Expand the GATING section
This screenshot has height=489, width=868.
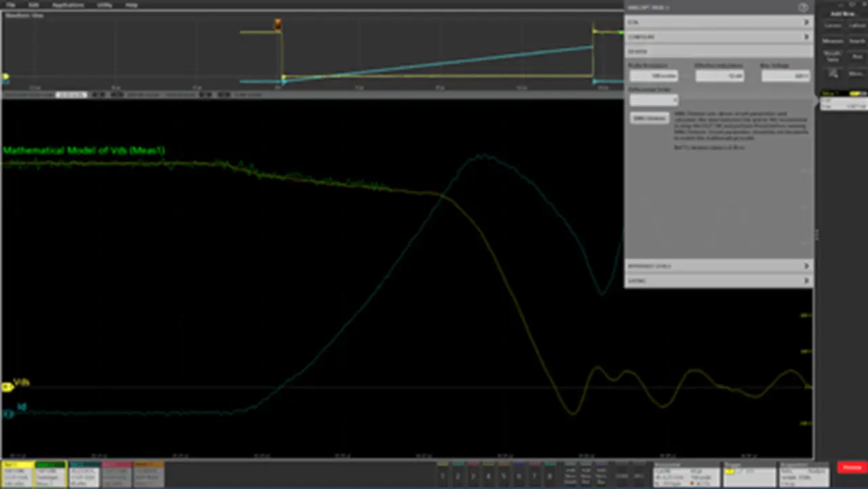(718, 280)
